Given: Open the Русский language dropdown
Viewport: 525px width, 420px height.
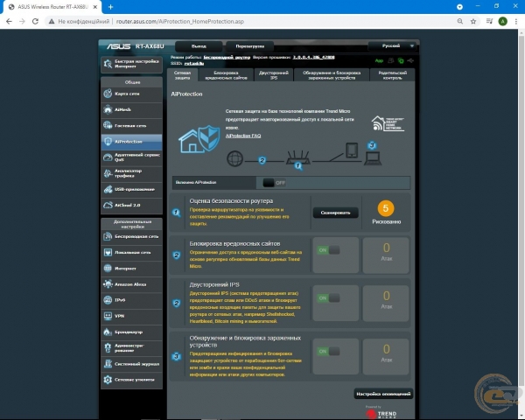Looking at the screenshot, I should [x=394, y=45].
